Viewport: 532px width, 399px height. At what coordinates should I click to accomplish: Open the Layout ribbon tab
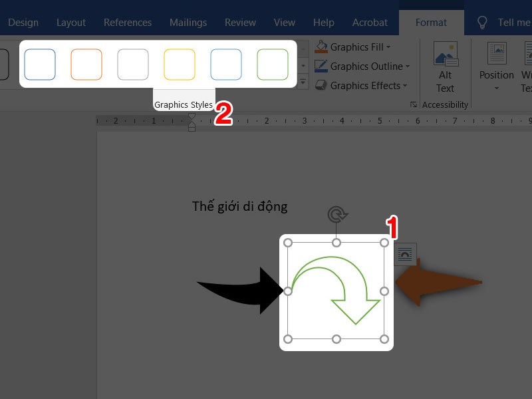(71, 23)
